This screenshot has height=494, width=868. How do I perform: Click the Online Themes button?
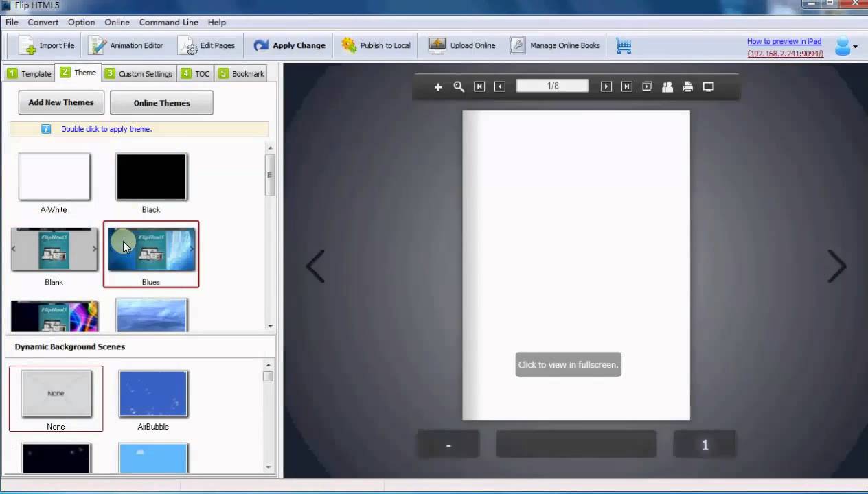[161, 103]
